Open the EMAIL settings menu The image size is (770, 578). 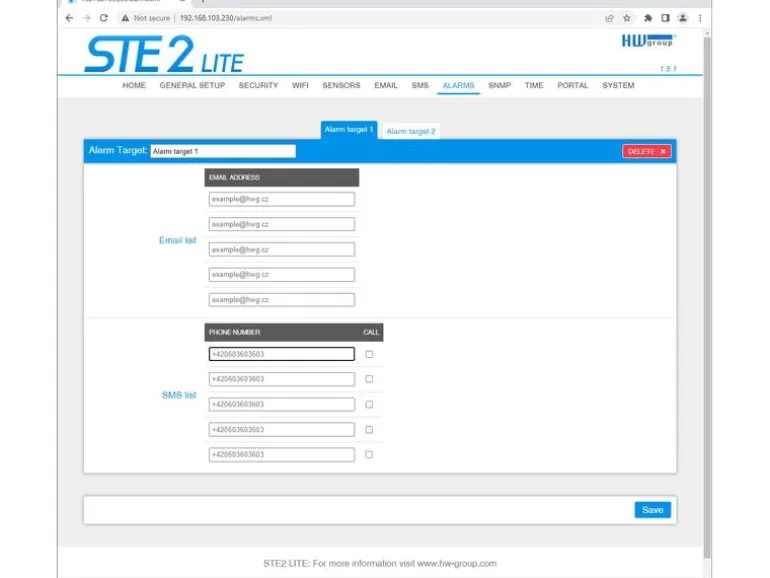click(386, 85)
